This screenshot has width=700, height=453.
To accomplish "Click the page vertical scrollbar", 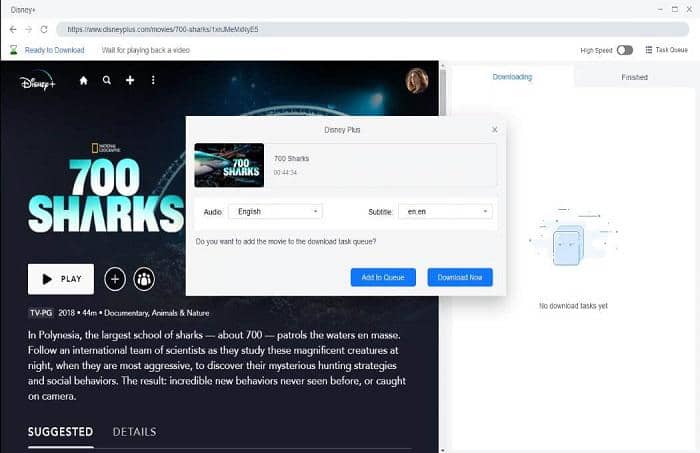I will coord(442,92).
